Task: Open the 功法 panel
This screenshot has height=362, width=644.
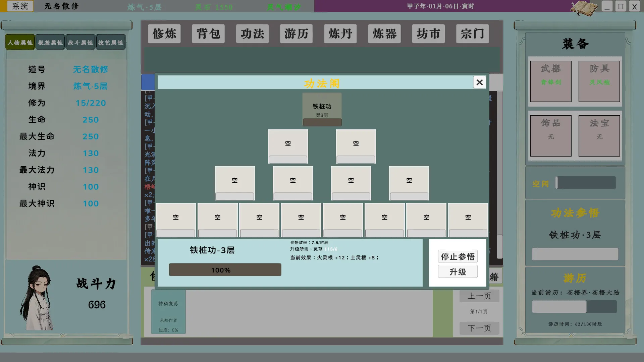Action: (x=252, y=34)
